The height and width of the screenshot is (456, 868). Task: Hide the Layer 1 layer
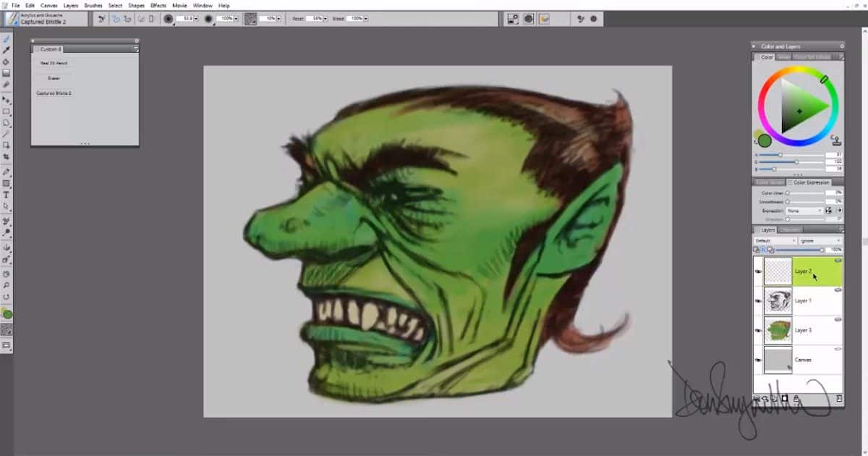(x=757, y=301)
